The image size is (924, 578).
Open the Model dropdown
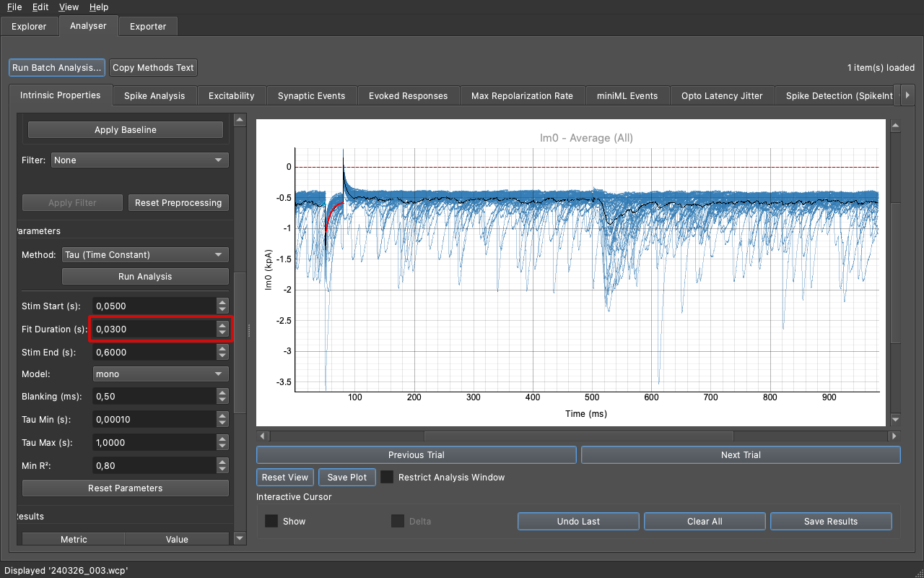coord(161,374)
